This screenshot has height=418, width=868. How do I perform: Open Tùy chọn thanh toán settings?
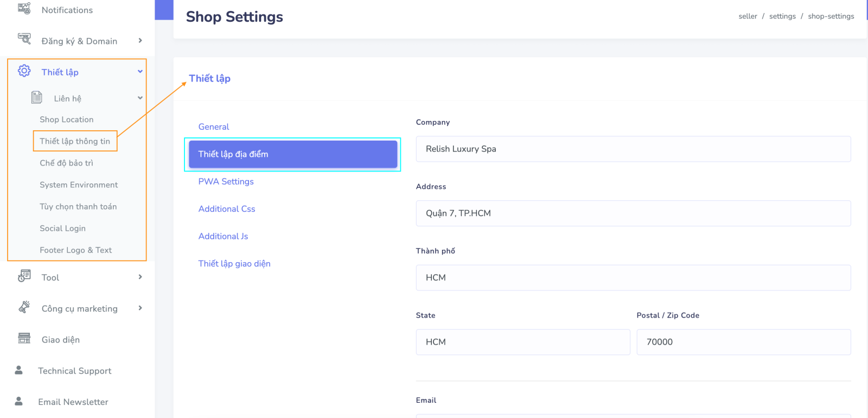78,207
